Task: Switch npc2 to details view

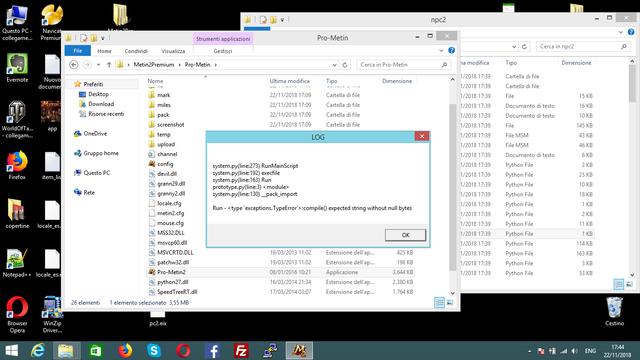Action: pos(619,284)
